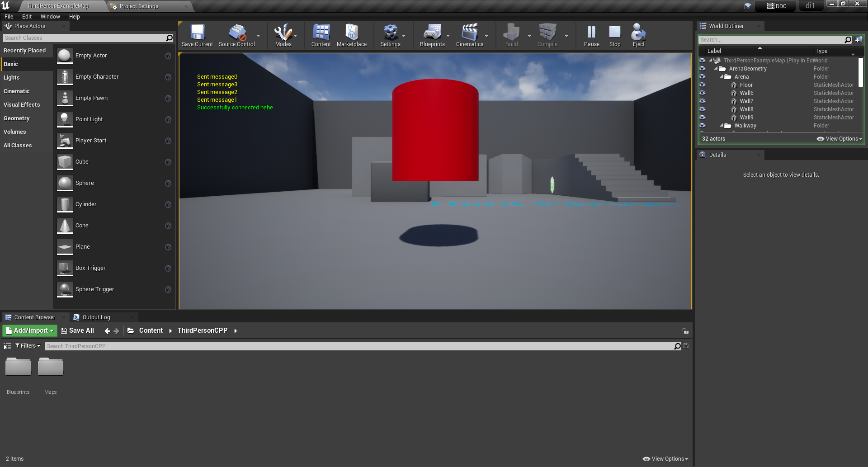Viewport: 868px width, 467px height.
Task: Open help for Empty Actor
Action: [168, 56]
